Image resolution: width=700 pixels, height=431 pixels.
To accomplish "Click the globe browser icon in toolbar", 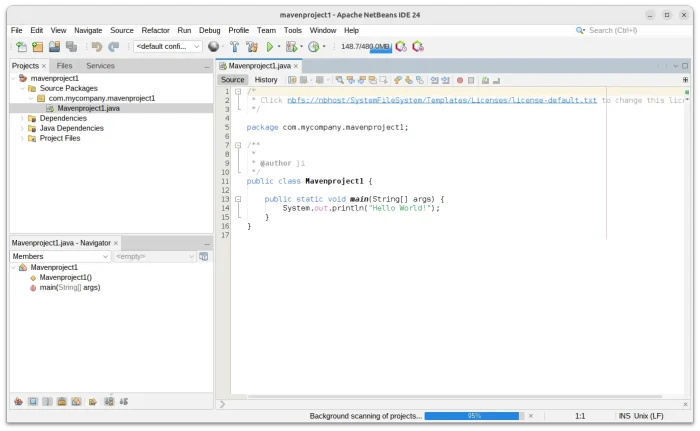I will [x=213, y=46].
